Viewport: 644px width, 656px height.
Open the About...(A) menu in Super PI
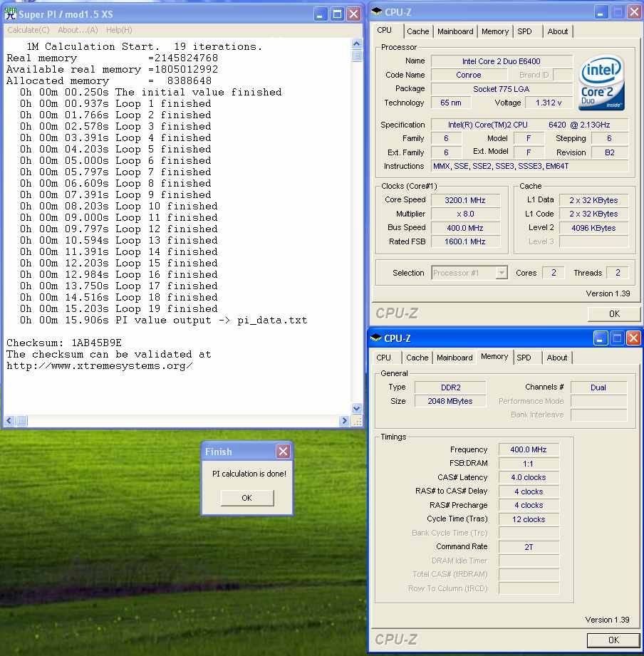pos(78,30)
